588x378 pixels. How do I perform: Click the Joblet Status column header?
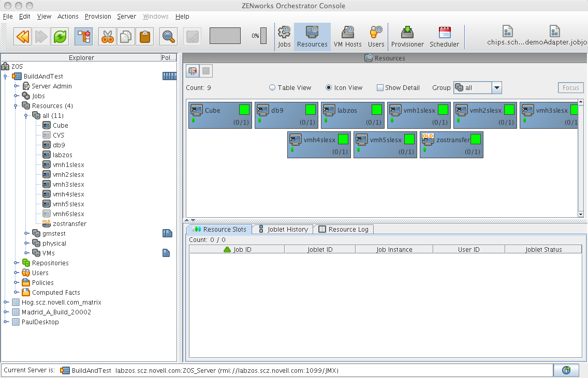543,250
